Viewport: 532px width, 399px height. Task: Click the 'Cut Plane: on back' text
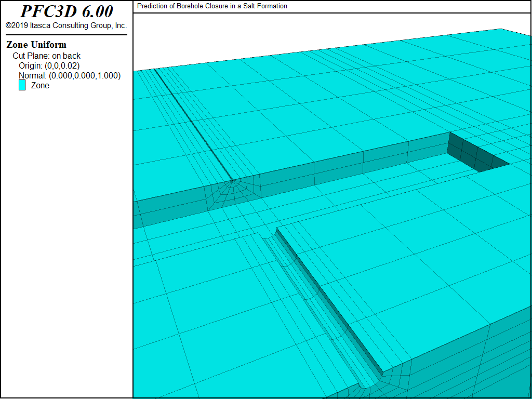coord(46,56)
